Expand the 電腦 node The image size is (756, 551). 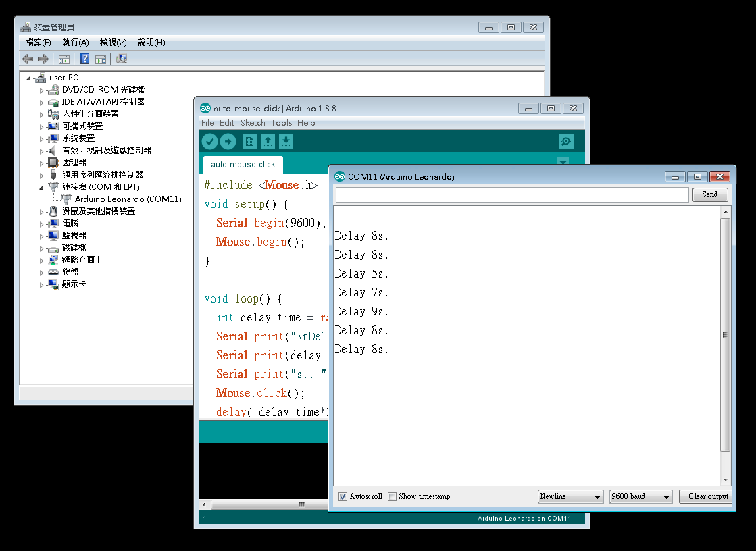[41, 224]
